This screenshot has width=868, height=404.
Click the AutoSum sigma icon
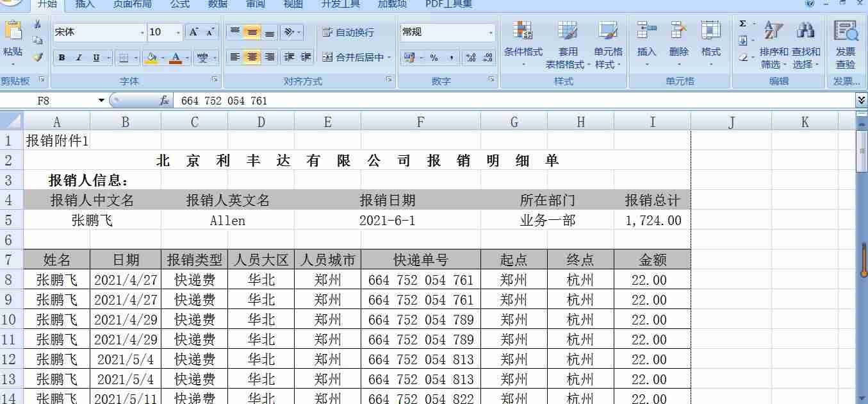(743, 24)
